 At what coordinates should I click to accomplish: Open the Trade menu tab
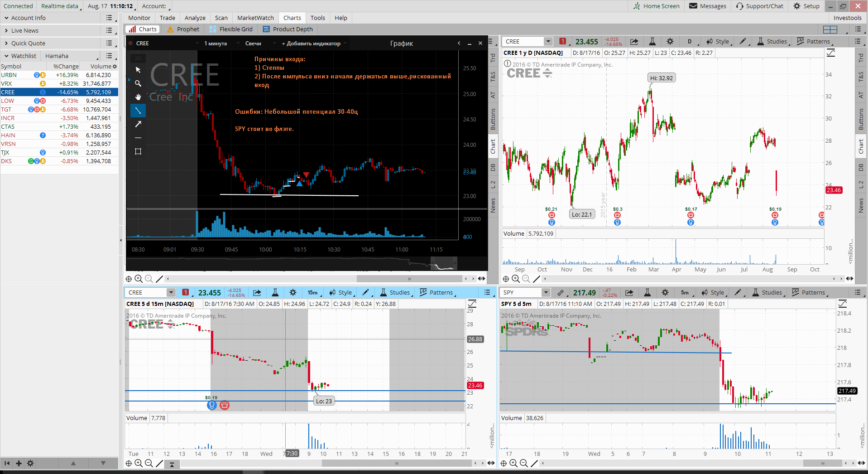point(167,18)
